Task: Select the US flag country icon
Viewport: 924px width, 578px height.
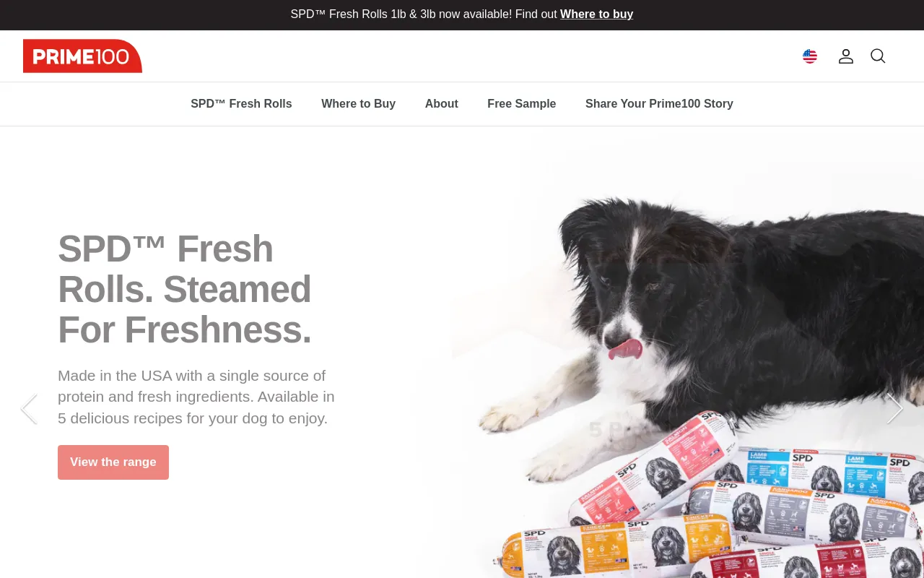Action: 810,56
